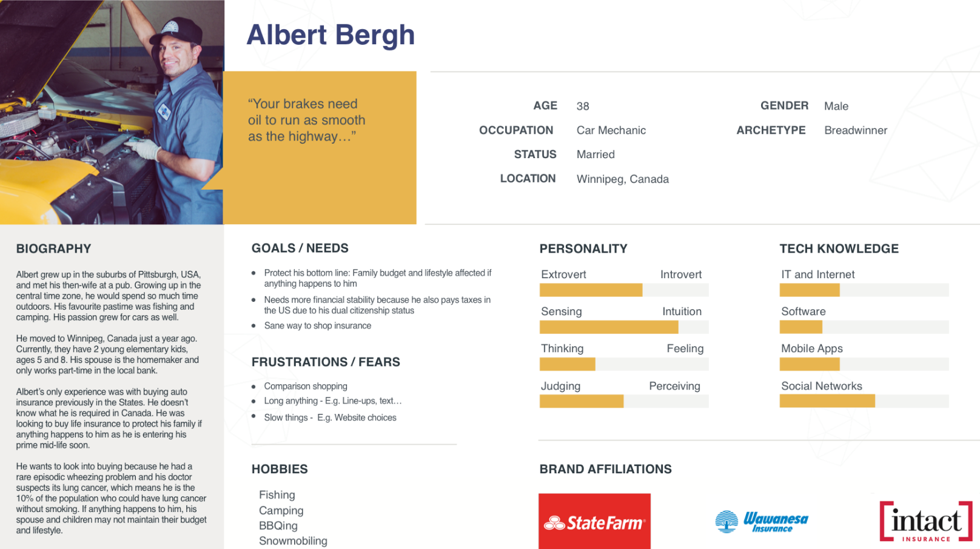Click the Judging–Perceiving personality bar
The height and width of the screenshot is (549, 980).
pyautogui.click(x=624, y=401)
